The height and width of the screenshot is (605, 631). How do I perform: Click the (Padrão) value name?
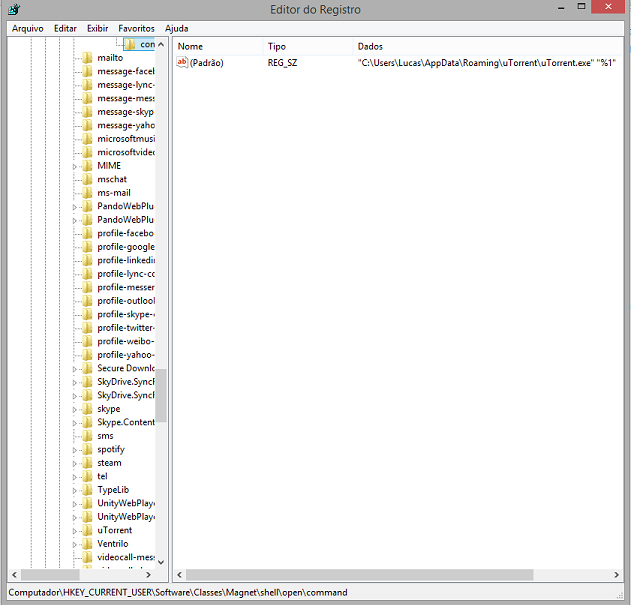pos(206,63)
